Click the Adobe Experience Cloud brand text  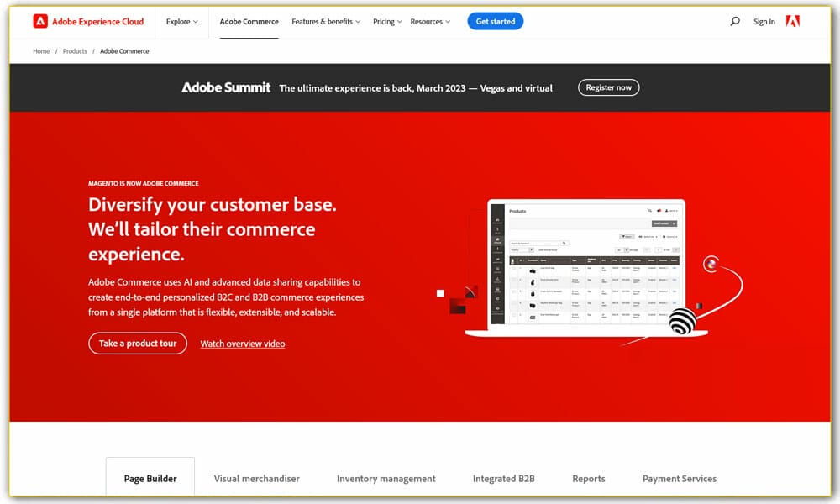pyautogui.click(x=98, y=22)
